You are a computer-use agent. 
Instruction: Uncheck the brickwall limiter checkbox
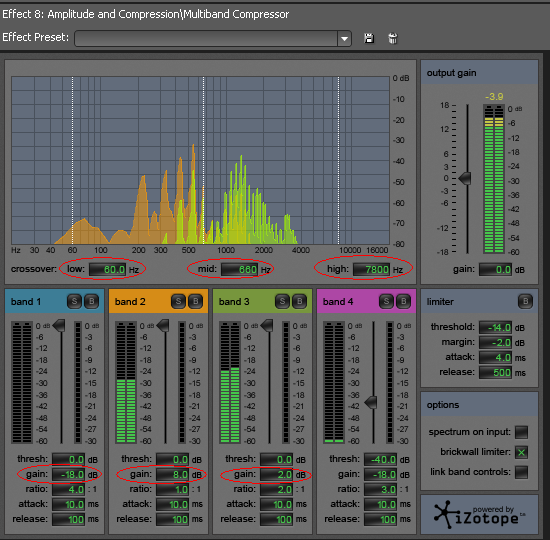point(521,452)
